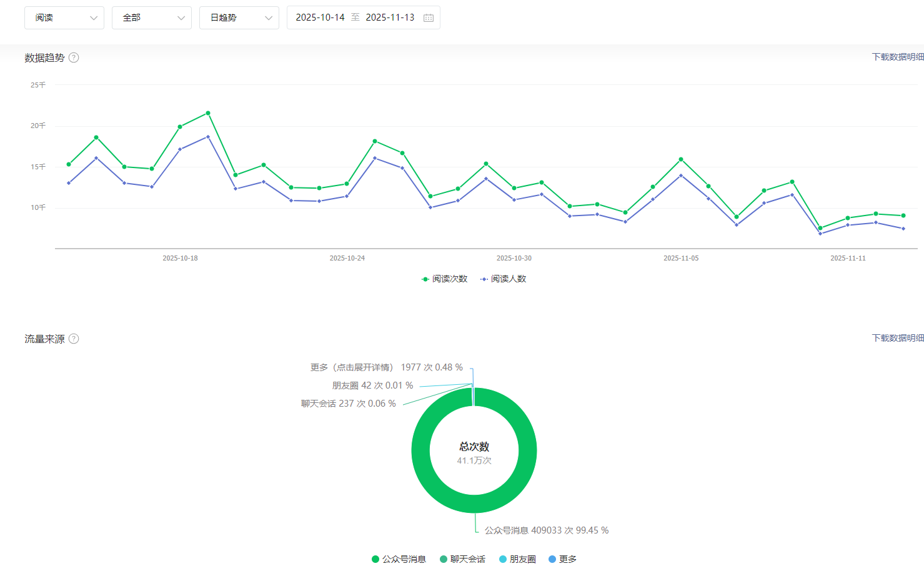Viewport: 924px width, 566px height.
Task: Toggle the 朋友圈 legend item
Action: point(517,559)
